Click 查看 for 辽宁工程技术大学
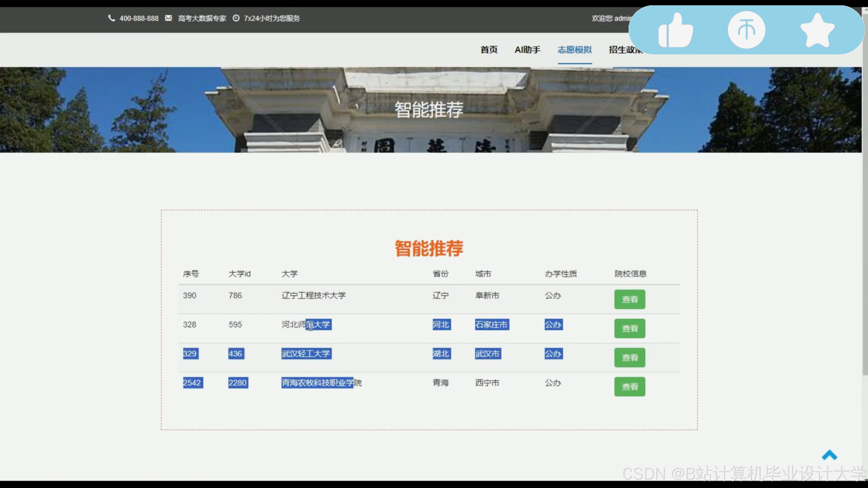 tap(630, 299)
